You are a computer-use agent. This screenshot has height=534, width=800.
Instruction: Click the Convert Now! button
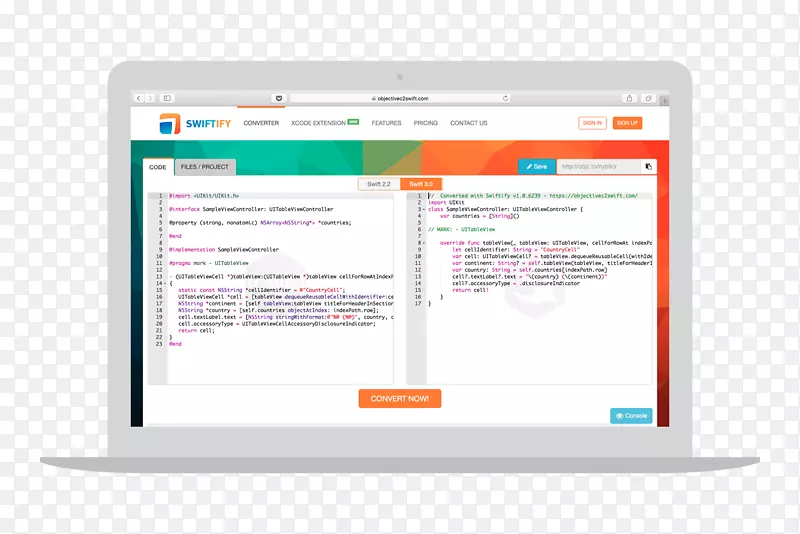[400, 399]
